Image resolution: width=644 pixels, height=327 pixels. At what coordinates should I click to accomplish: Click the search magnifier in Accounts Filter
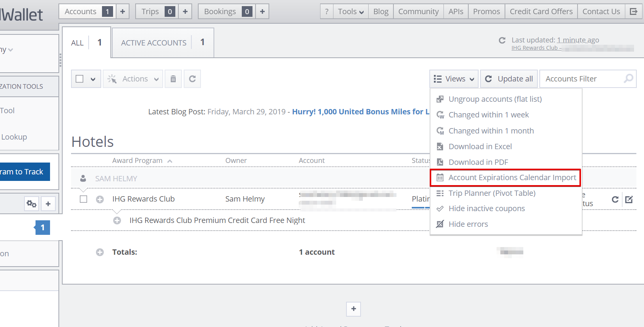pyautogui.click(x=628, y=78)
